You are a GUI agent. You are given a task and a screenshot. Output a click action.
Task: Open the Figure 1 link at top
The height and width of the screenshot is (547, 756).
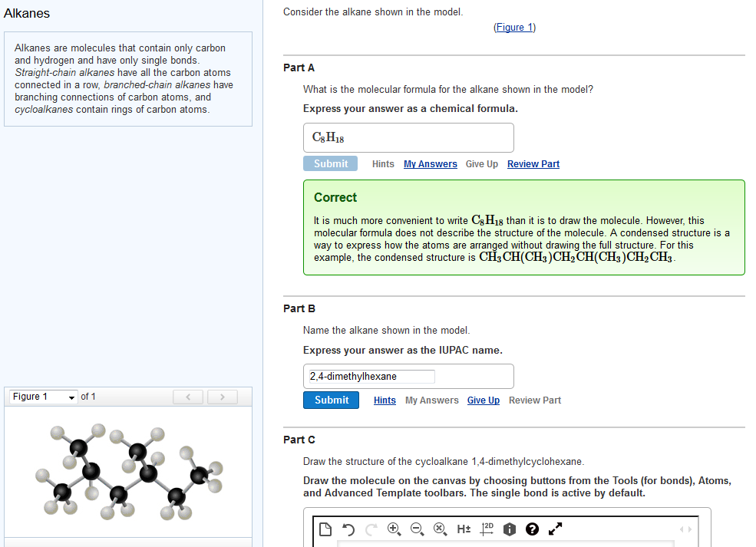click(514, 28)
